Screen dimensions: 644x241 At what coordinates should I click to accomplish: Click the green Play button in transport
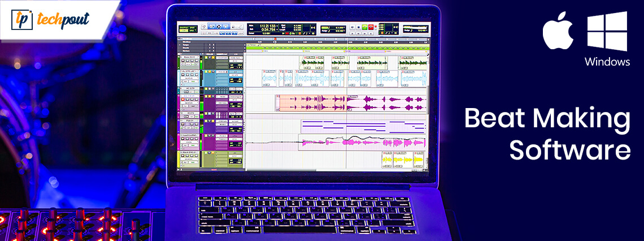[x=365, y=27]
